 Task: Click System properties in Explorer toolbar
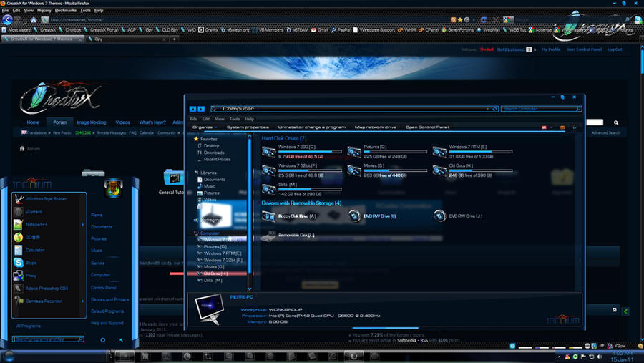pos(248,127)
